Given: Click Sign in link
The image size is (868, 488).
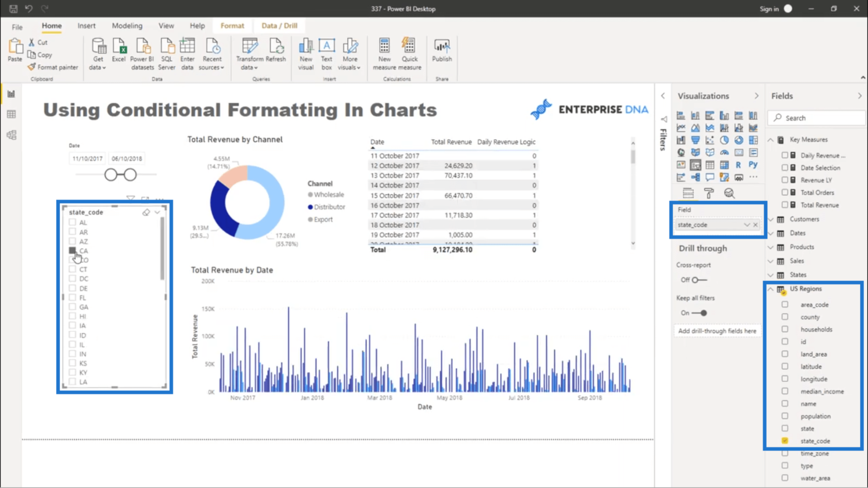Looking at the screenshot, I should (769, 9).
